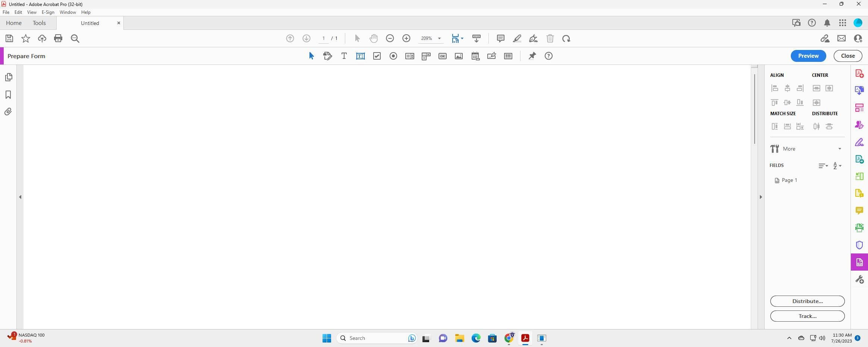Open File Explorer from taskbar
Screen dimensions: 868x347
[x=459, y=338]
